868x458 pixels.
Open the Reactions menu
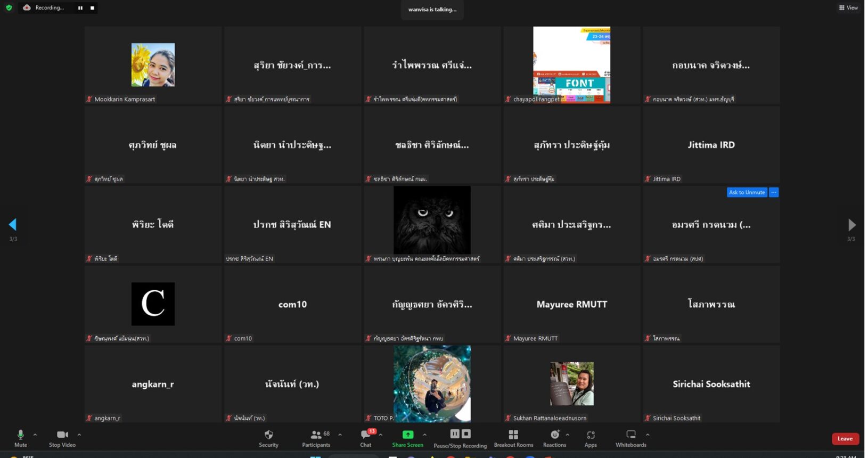[x=554, y=438]
